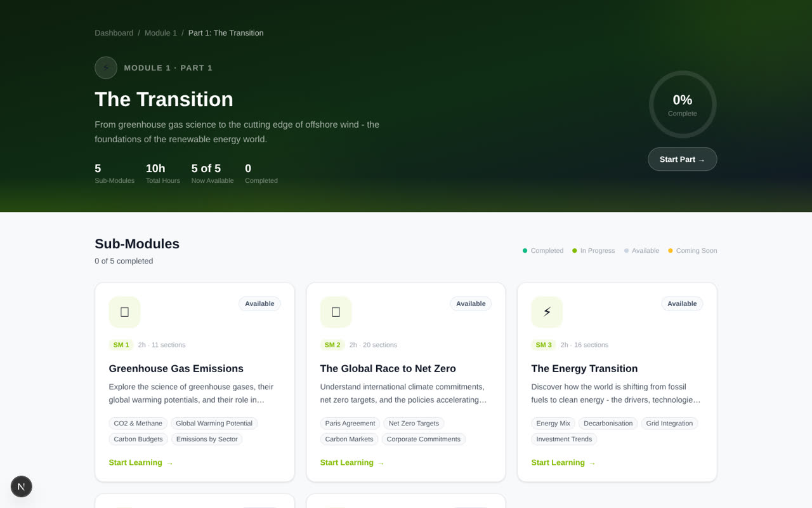The image size is (812, 508).
Task: Select the Corporate Commitments tag
Action: tap(424, 439)
